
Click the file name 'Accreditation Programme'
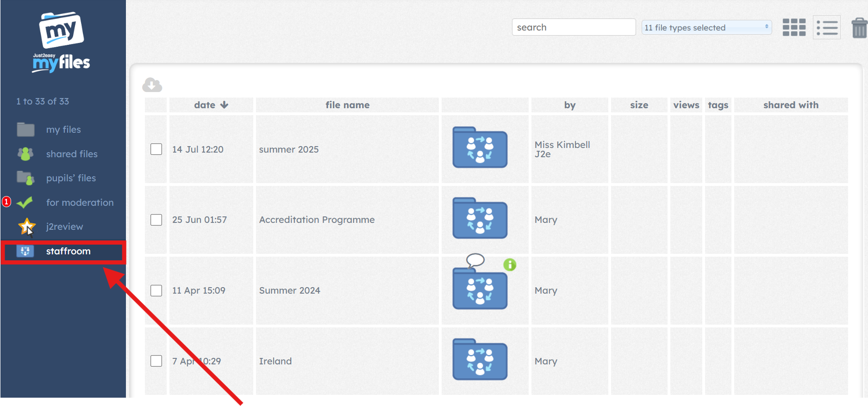point(317,220)
